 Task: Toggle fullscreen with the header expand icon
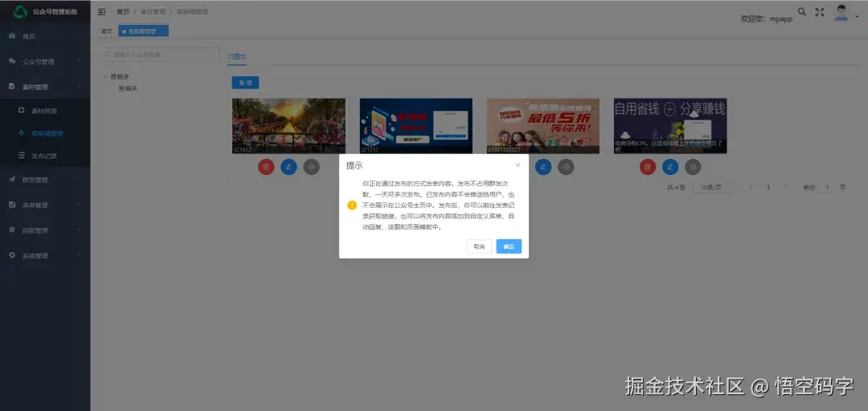(x=820, y=12)
